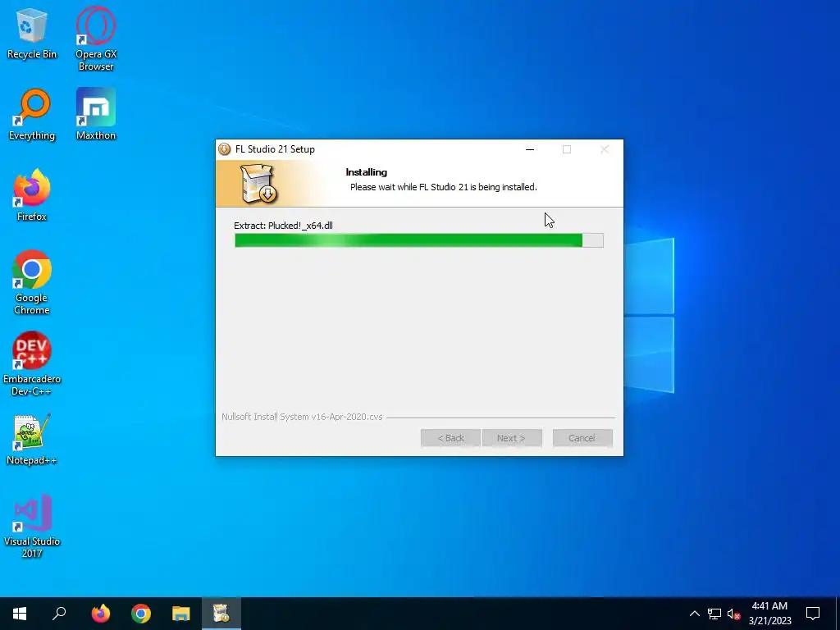This screenshot has width=840, height=630.
Task: Click 'Please wait while FL Studio 21' message
Action: click(444, 187)
